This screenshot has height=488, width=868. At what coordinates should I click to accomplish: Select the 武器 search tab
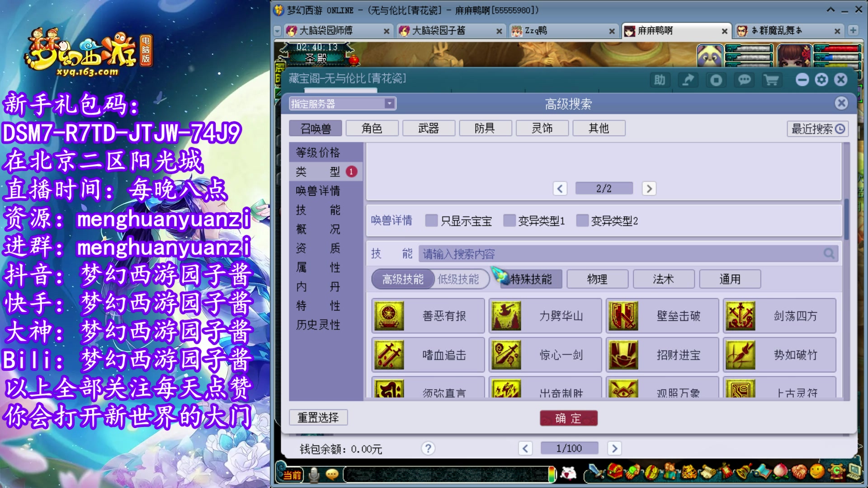tap(429, 128)
